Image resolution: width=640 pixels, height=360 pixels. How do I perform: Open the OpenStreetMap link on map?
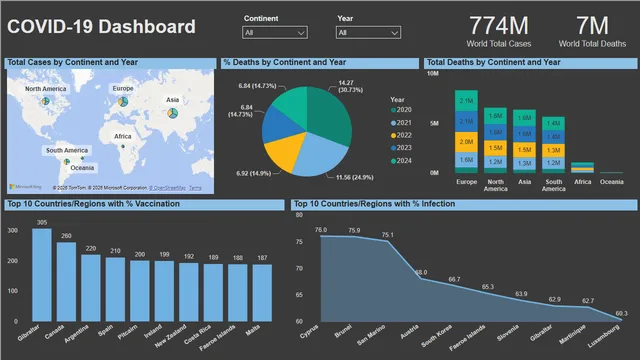[167, 188]
